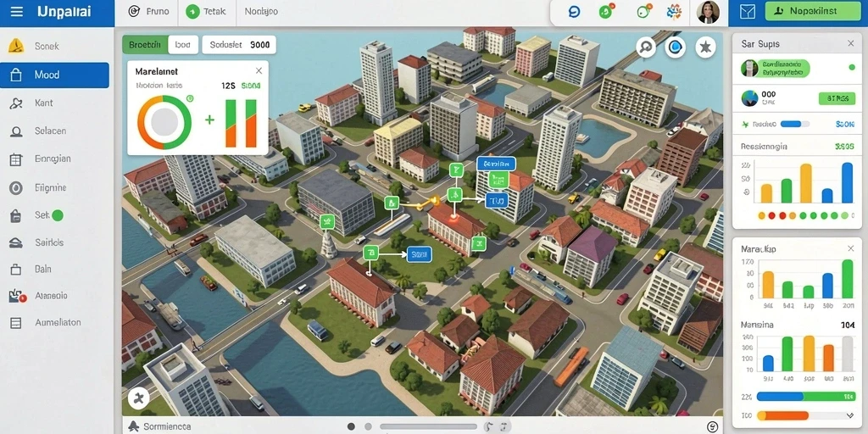868x434 pixels.
Task: Click the green Napakiinst button
Action: click(x=811, y=11)
